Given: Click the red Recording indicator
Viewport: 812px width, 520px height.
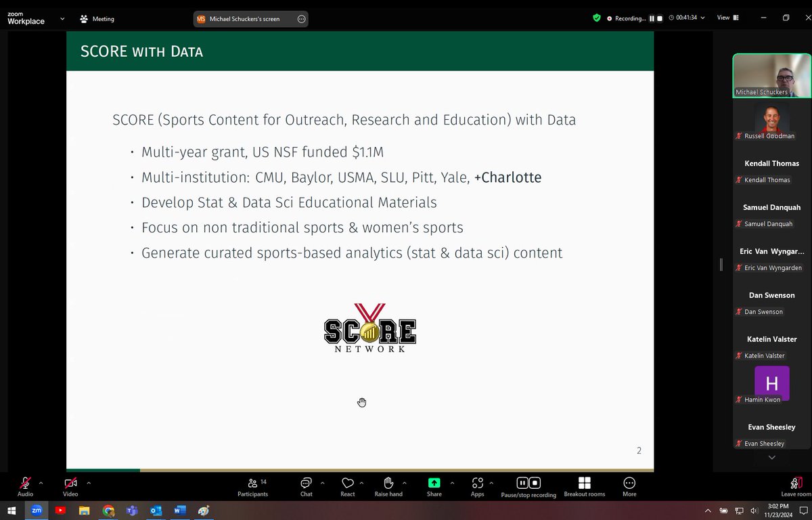Looking at the screenshot, I should pos(627,18).
